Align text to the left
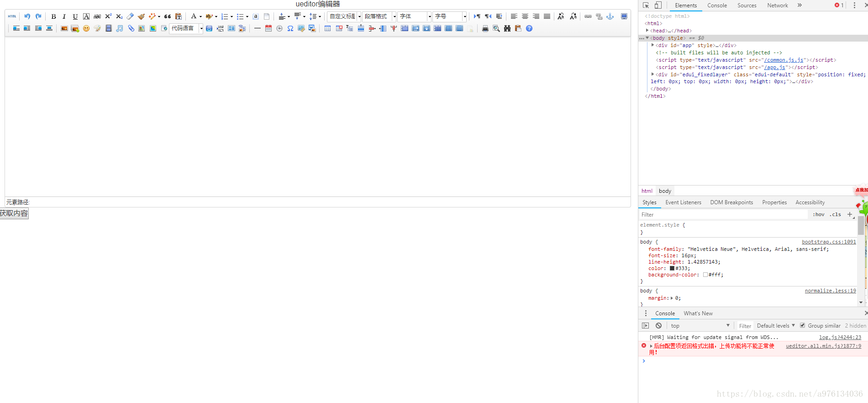The height and width of the screenshot is (403, 868). [514, 16]
